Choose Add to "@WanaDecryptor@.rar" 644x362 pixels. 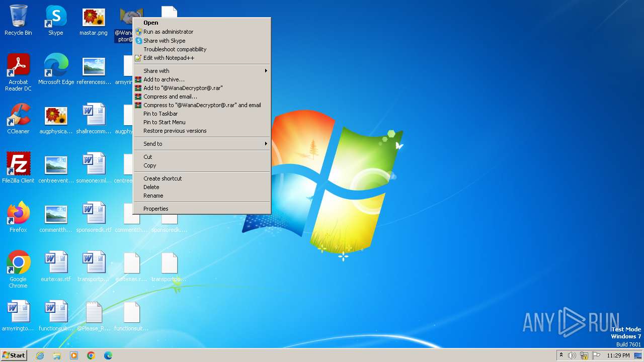coord(202,88)
